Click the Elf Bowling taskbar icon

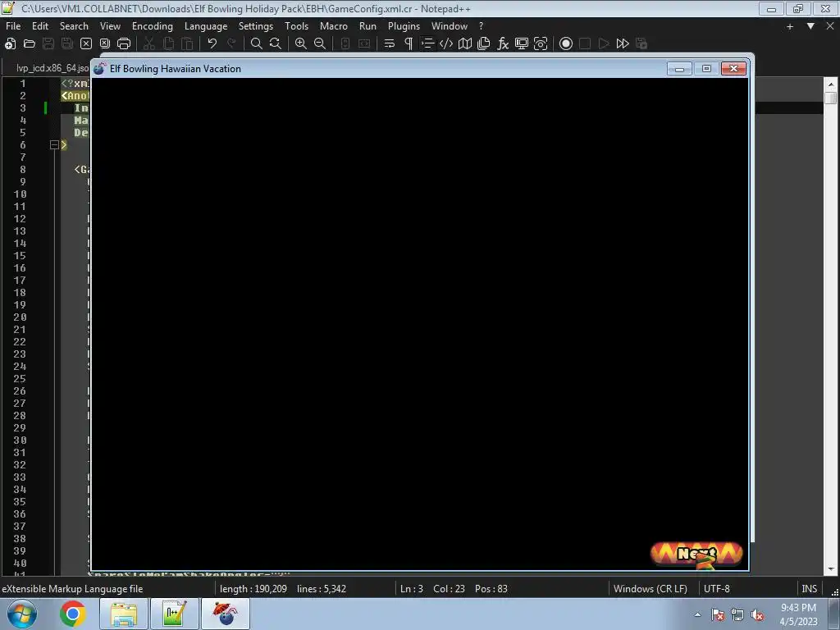click(226, 614)
